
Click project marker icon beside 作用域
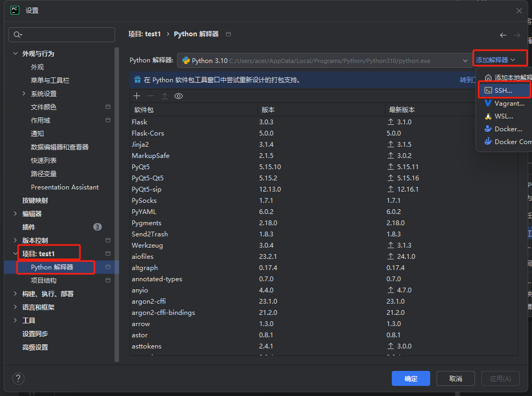pos(108,120)
